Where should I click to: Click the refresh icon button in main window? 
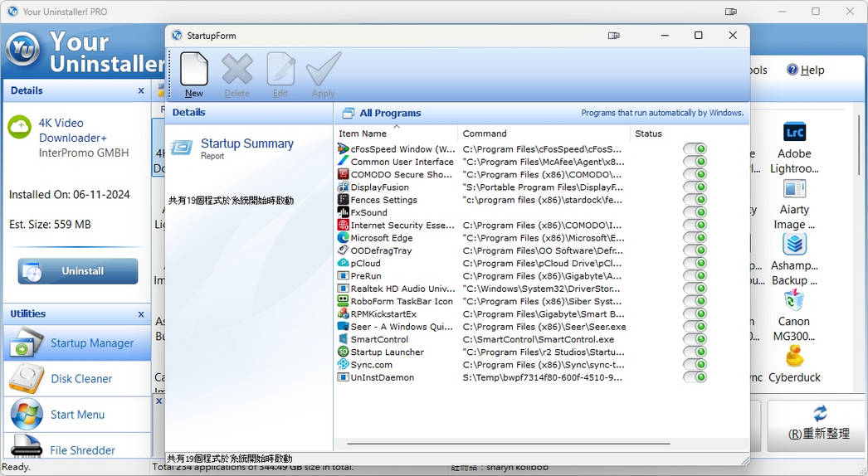pos(820,413)
